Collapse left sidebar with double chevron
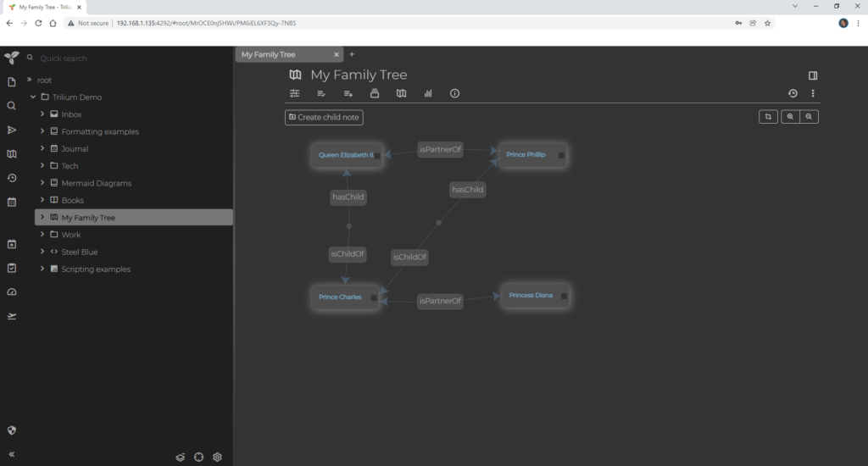This screenshot has width=868, height=466. point(12,454)
